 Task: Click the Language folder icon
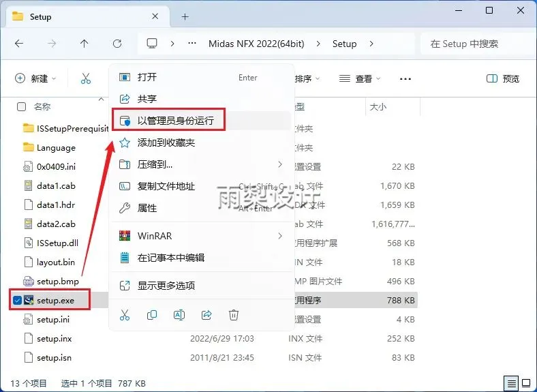29,147
